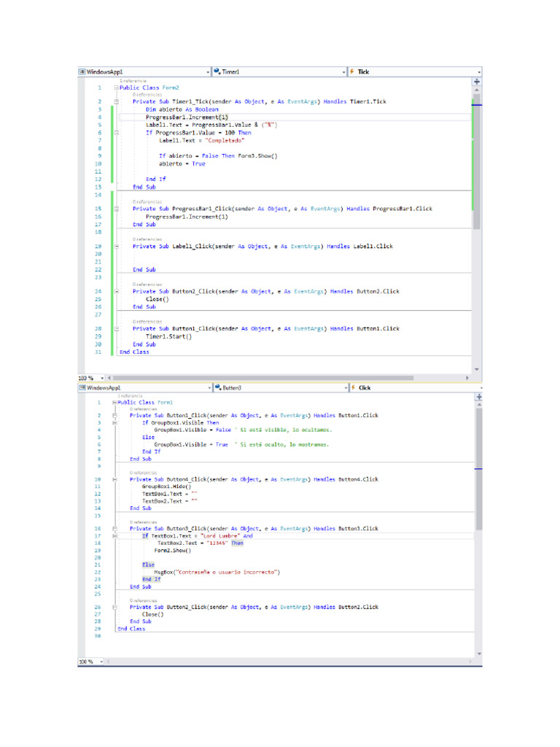Viewport: 560px width, 747px height.
Task: Click the WindowsApp1 project icon in the bottom pane
Action: click(82, 388)
